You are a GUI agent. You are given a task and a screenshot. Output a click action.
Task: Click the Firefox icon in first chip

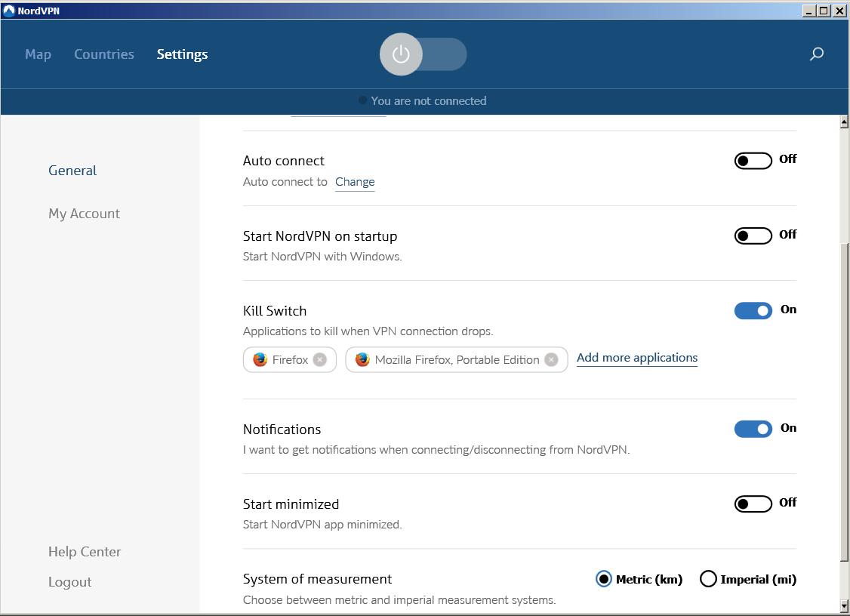pos(260,359)
